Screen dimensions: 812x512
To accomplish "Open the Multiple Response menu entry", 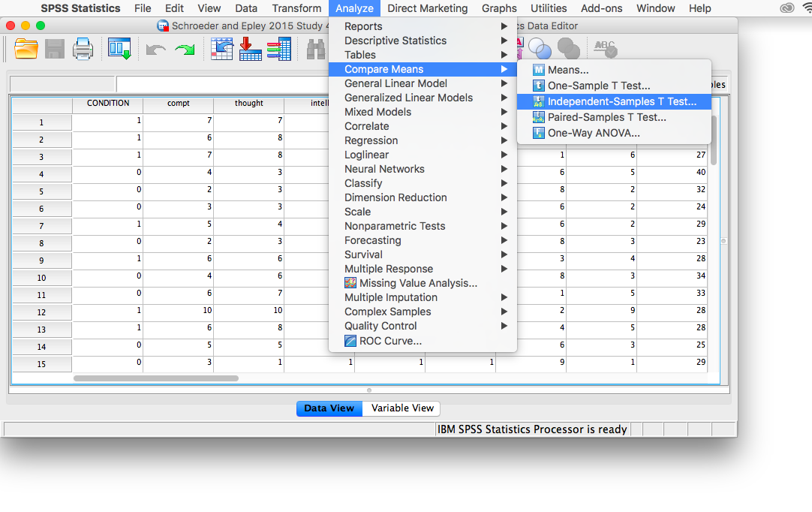I will pos(423,269).
